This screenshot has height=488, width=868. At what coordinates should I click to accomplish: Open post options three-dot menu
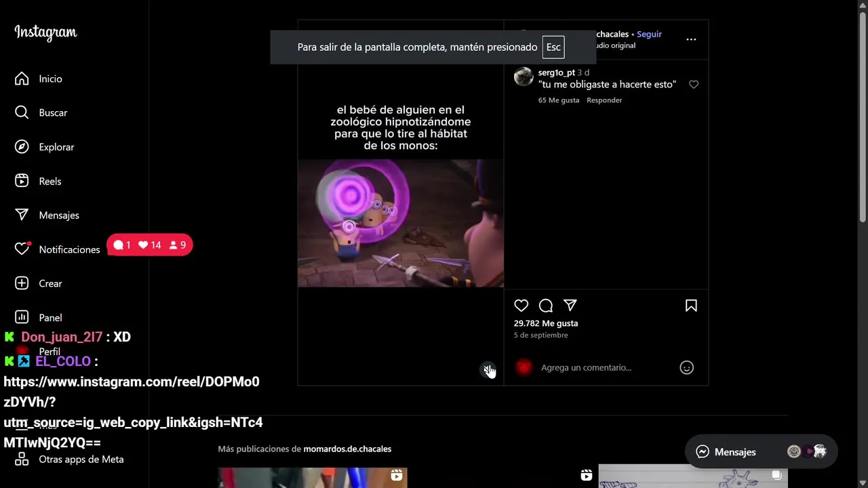pyautogui.click(x=691, y=39)
